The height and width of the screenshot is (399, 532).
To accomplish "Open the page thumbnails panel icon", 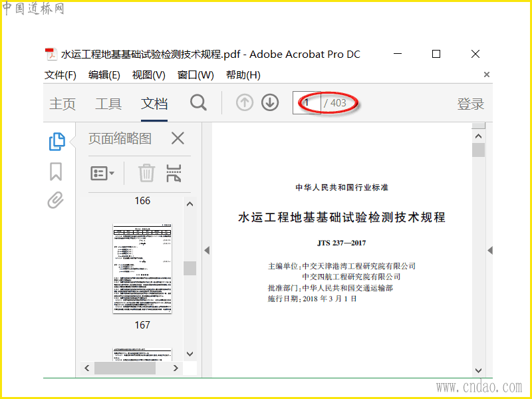I will tap(57, 141).
